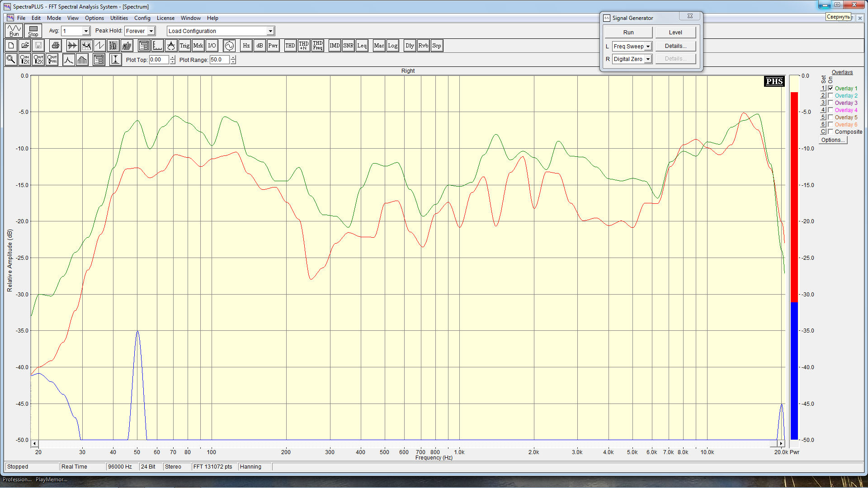Open the L channel Freq Sweep dropdown
This screenshot has height=488, width=868.
(x=648, y=47)
